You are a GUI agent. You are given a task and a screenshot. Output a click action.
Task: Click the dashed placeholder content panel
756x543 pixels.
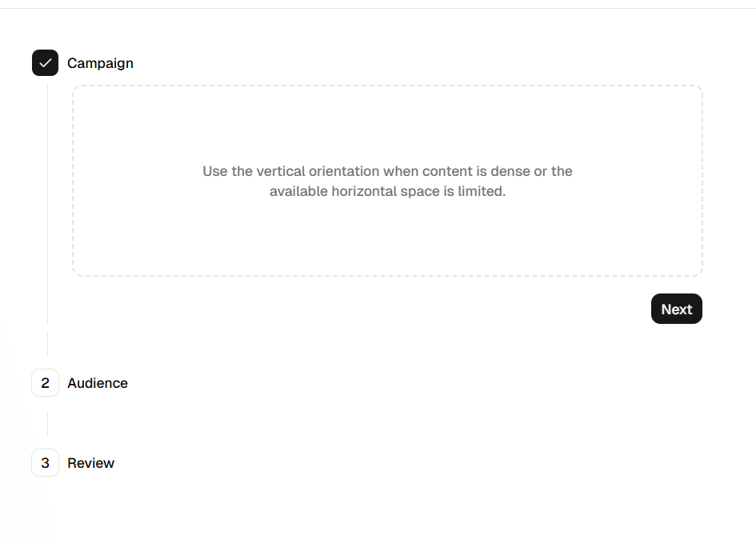(x=388, y=181)
